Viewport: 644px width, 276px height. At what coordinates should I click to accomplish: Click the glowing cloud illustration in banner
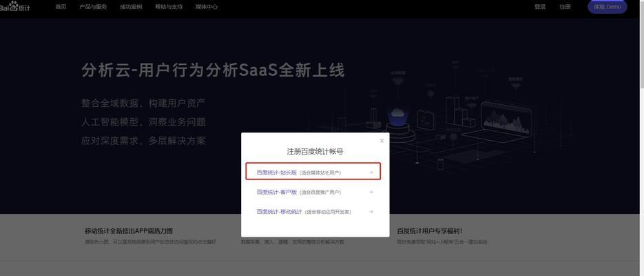pyautogui.click(x=397, y=115)
